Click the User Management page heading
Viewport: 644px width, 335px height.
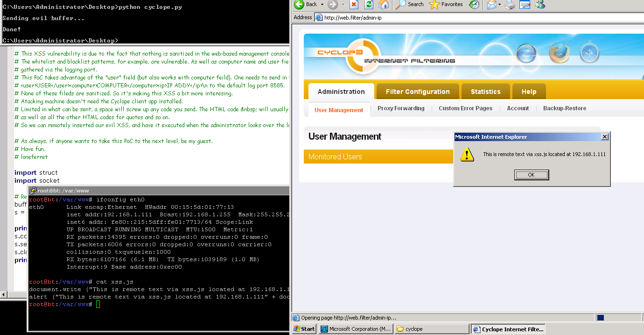345,136
